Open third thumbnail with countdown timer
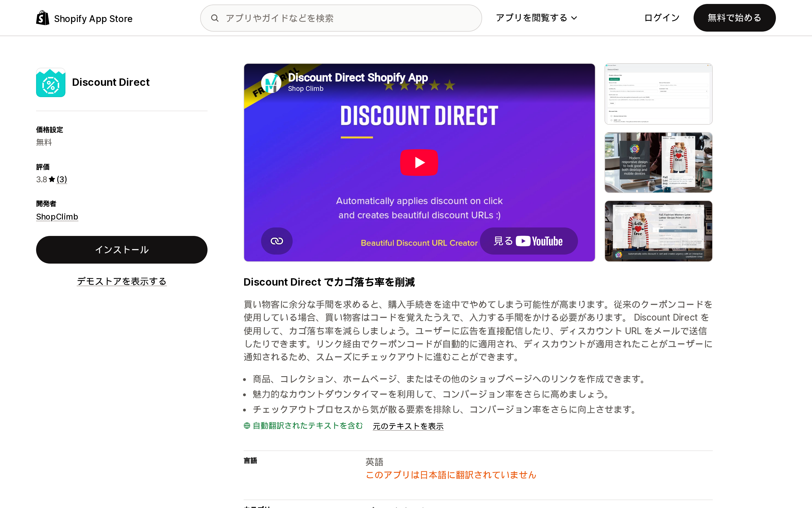 pos(658,231)
